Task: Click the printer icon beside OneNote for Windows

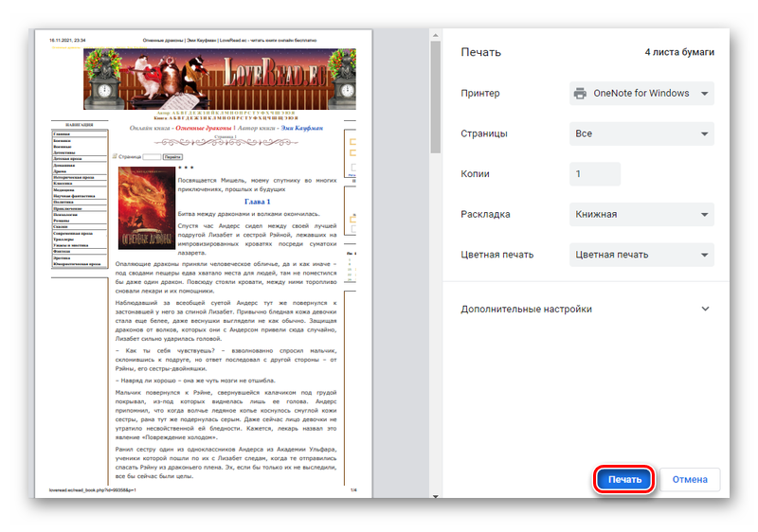Action: tap(581, 94)
